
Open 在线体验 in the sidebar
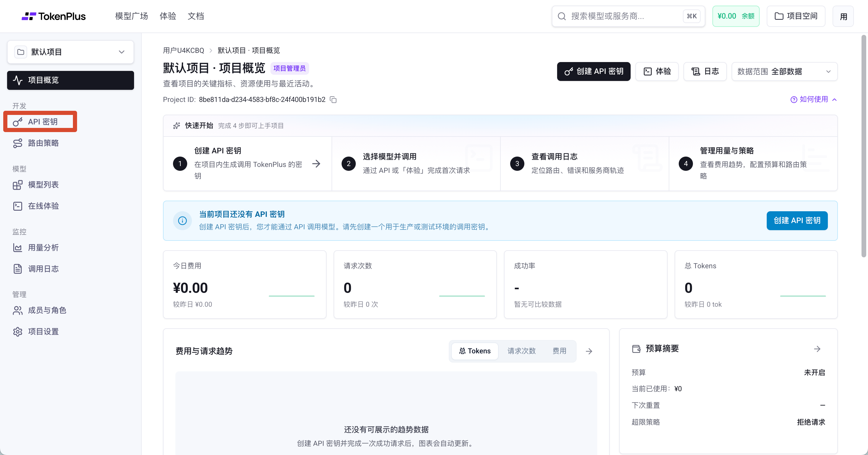(71, 206)
